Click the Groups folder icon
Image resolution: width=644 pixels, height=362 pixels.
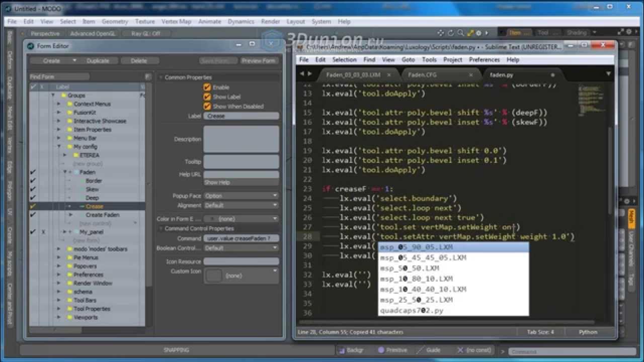(x=63, y=96)
